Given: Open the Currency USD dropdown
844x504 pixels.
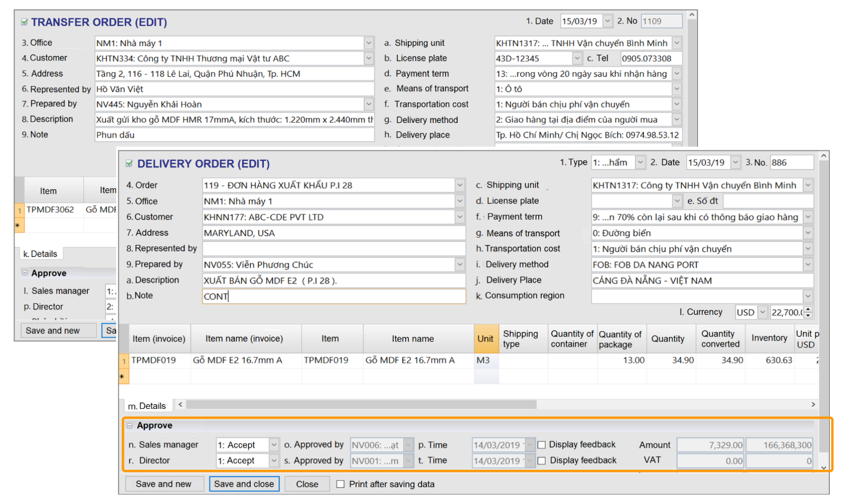Looking at the screenshot, I should point(763,312).
